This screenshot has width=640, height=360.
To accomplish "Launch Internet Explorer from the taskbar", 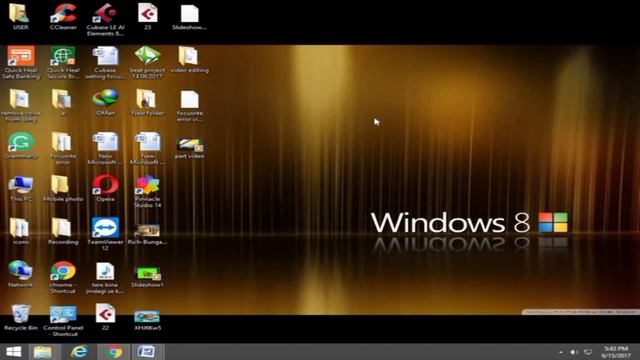I will click(x=79, y=352).
